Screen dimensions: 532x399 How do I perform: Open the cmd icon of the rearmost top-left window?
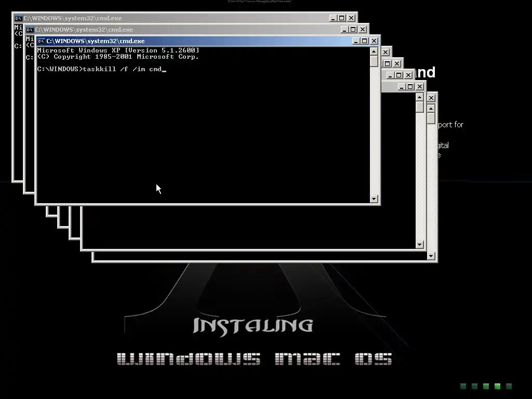(18, 18)
